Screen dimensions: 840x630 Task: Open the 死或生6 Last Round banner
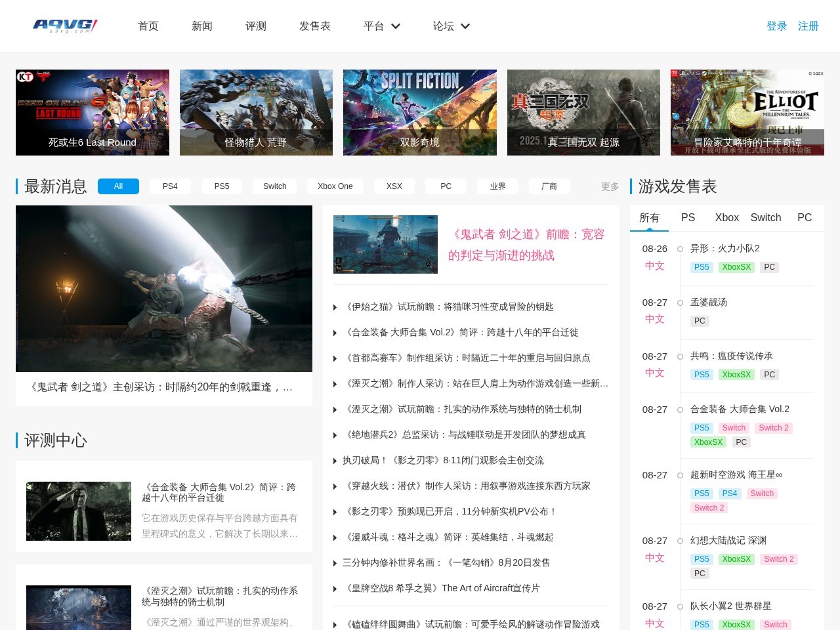(x=93, y=112)
